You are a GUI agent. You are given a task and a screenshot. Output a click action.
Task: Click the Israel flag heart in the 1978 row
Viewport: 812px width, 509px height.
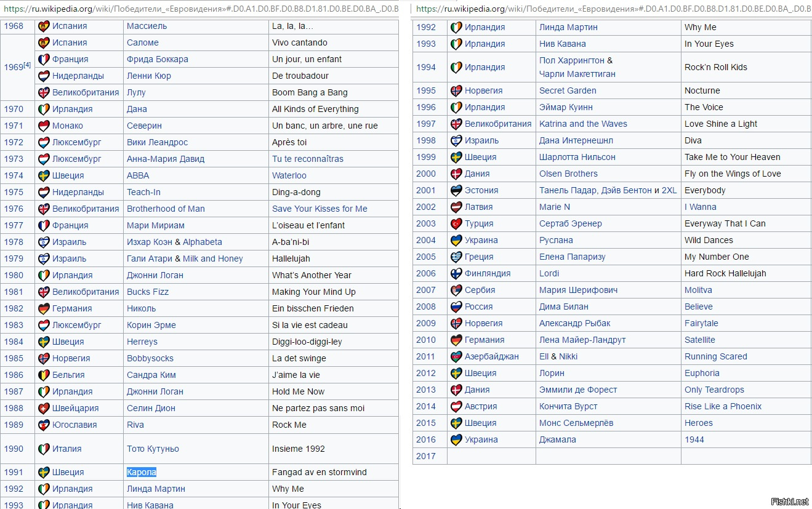click(x=44, y=242)
